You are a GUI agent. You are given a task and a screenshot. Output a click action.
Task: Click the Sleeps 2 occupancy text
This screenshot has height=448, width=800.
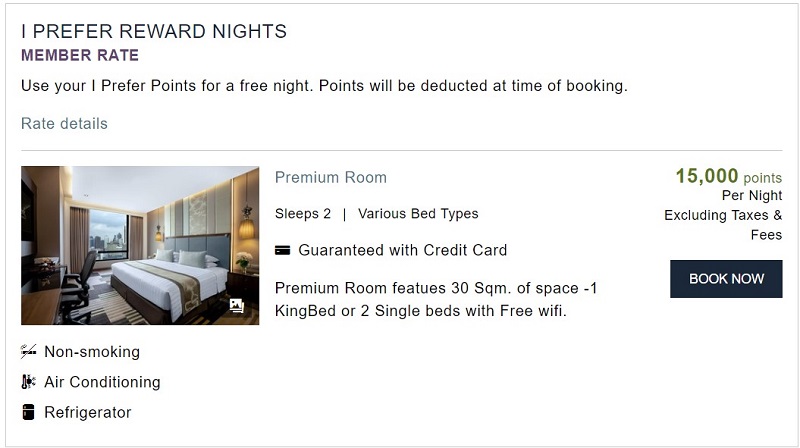tap(303, 213)
